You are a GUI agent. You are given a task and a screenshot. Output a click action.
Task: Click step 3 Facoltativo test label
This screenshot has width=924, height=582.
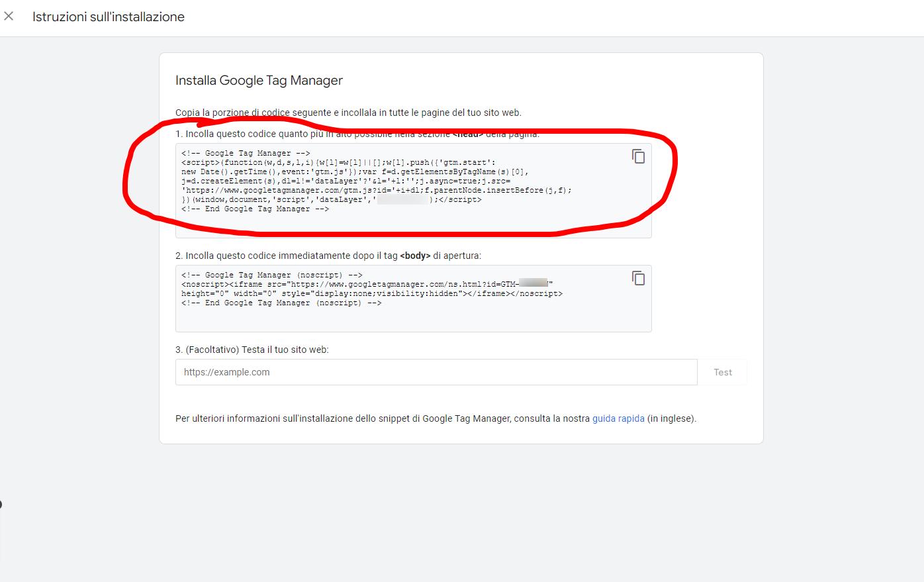click(252, 350)
